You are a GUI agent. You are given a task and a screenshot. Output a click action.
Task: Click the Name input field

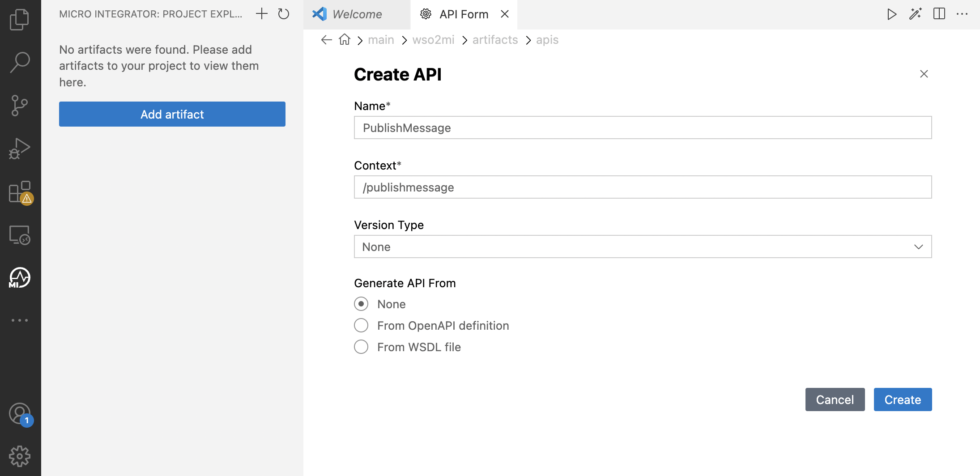[x=643, y=127]
